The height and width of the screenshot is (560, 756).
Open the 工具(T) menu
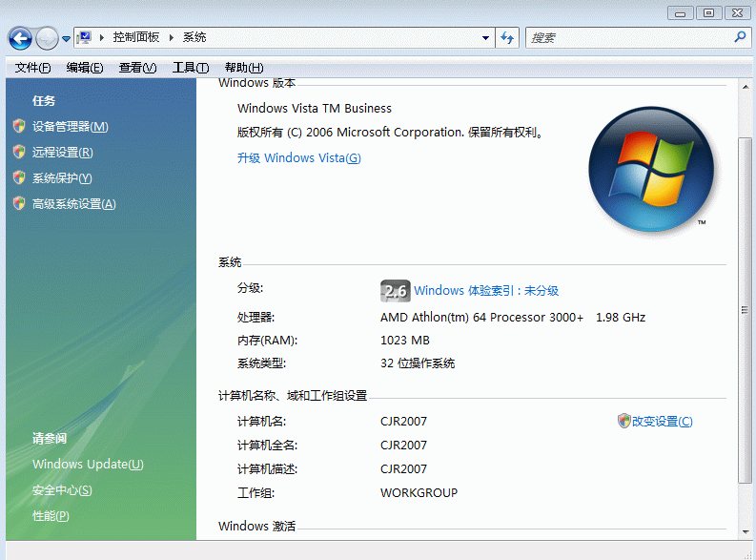191,68
